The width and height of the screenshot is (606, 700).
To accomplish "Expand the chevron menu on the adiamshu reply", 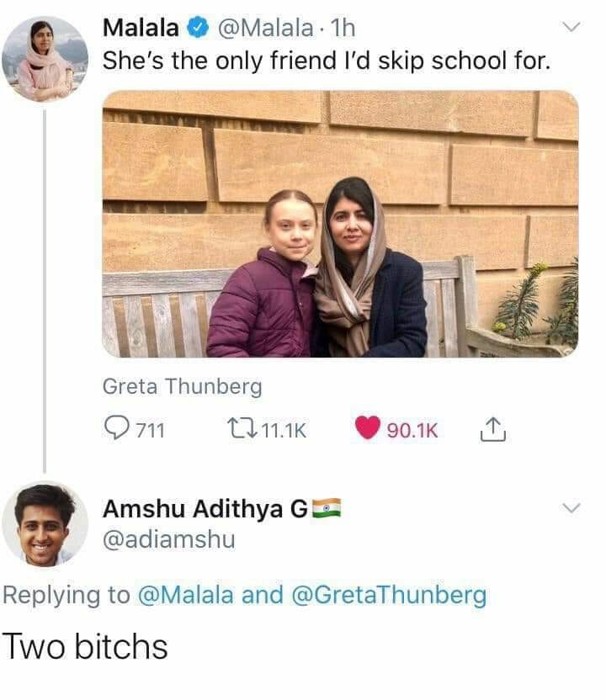I will tap(571, 508).
